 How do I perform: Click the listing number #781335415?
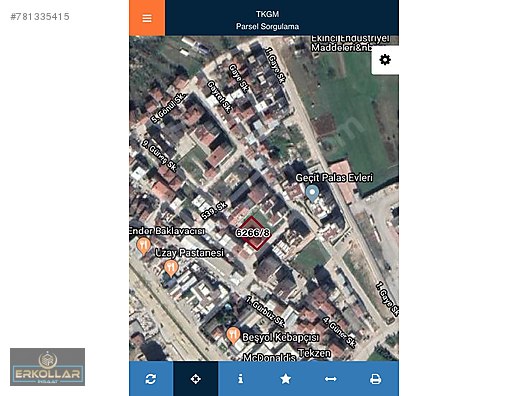pyautogui.click(x=40, y=16)
